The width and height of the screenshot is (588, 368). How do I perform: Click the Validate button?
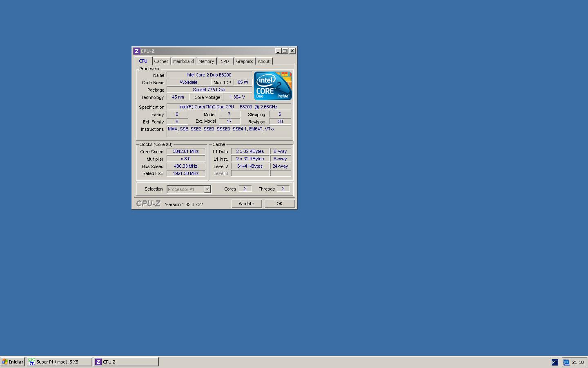click(246, 204)
